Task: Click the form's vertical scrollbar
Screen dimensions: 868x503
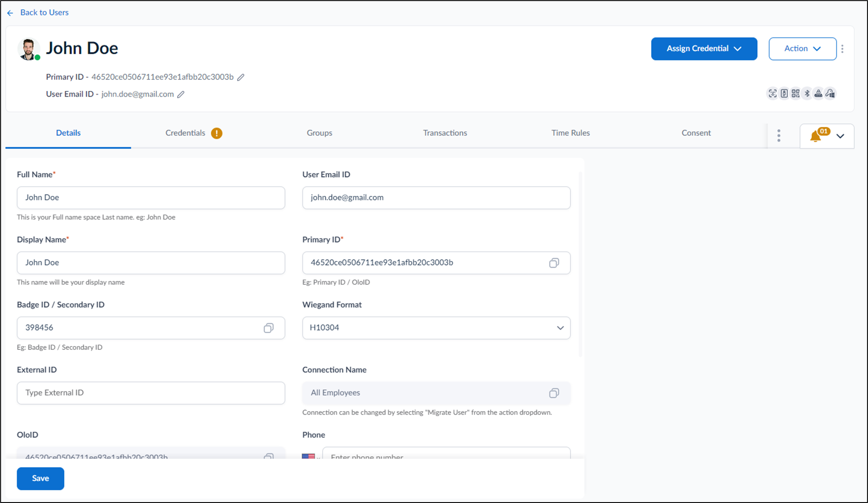Action: tap(580, 265)
